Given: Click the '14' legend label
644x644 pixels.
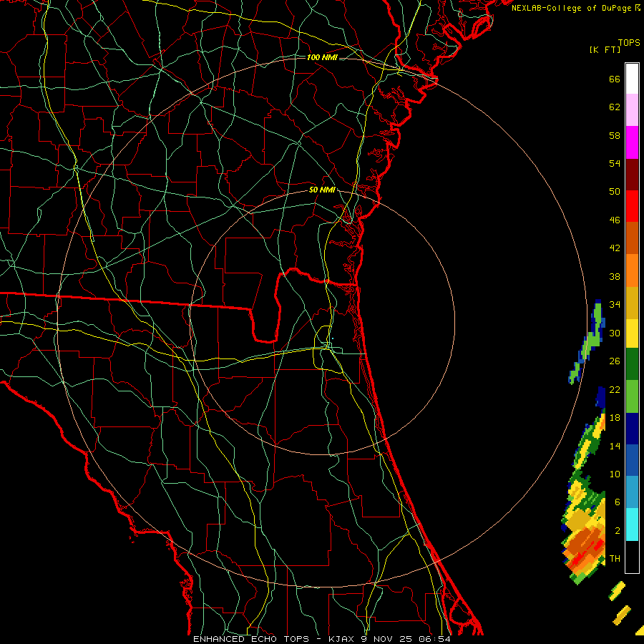Looking at the screenshot, I should 615,446.
